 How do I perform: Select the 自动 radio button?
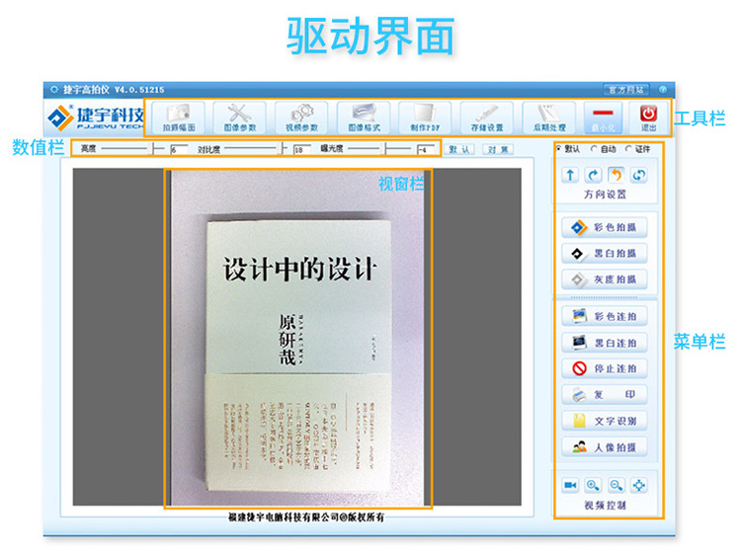(x=593, y=148)
